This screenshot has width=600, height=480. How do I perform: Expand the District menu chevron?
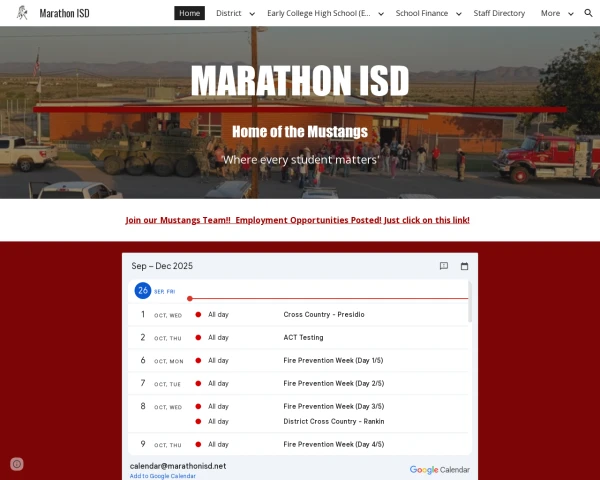(x=252, y=14)
